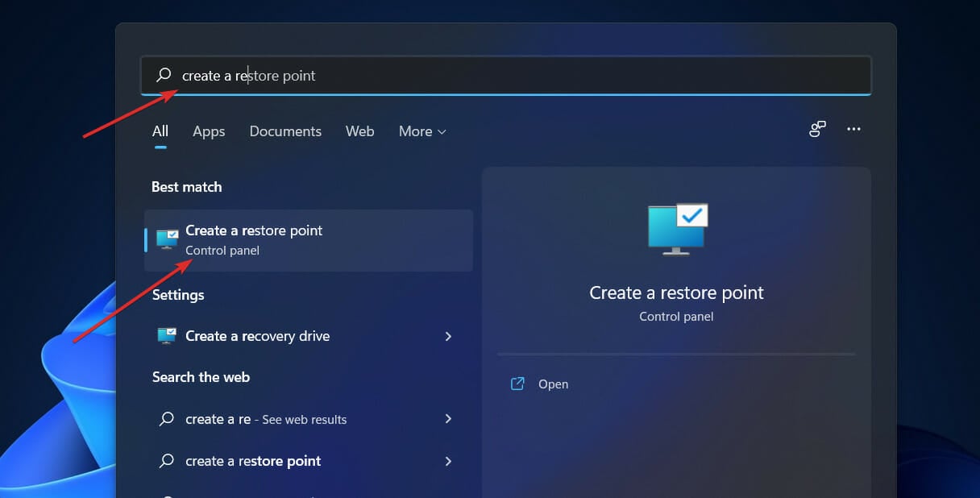Click the monitor icon beside Create a restore point result
Viewport: 980px width, 498px height.
(x=168, y=239)
